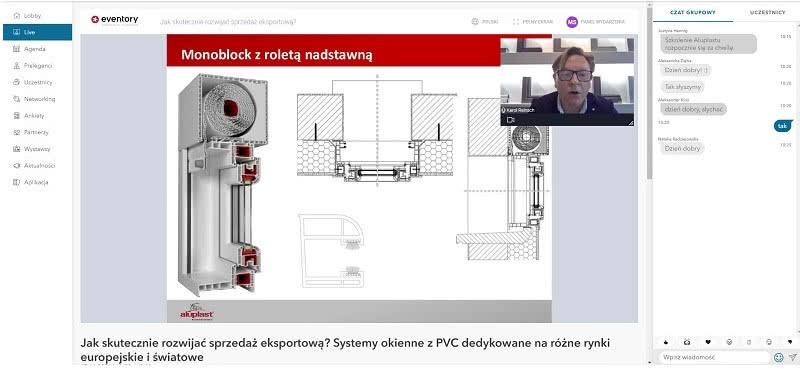The image size is (800, 369).
Task: Click the 10:25 message timestamp
Action: click(786, 145)
